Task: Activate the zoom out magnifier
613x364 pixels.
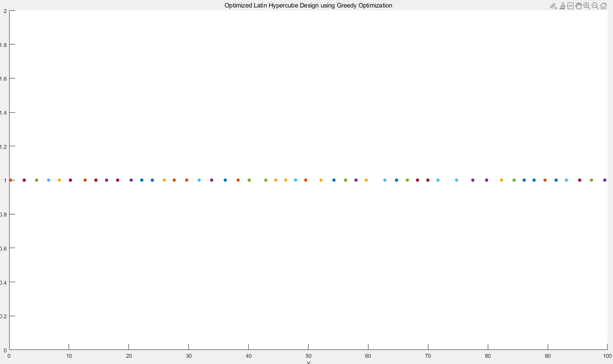Action: click(x=595, y=6)
